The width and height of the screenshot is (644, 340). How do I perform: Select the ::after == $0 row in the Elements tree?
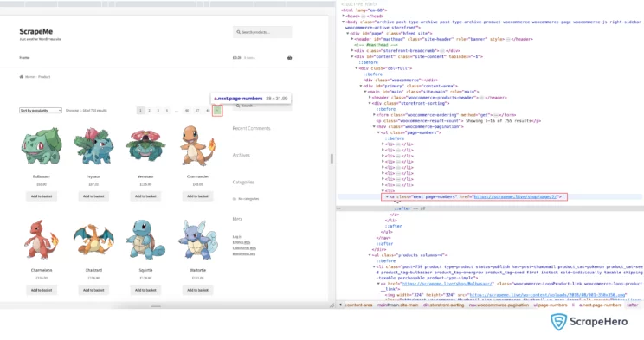[x=489, y=208]
